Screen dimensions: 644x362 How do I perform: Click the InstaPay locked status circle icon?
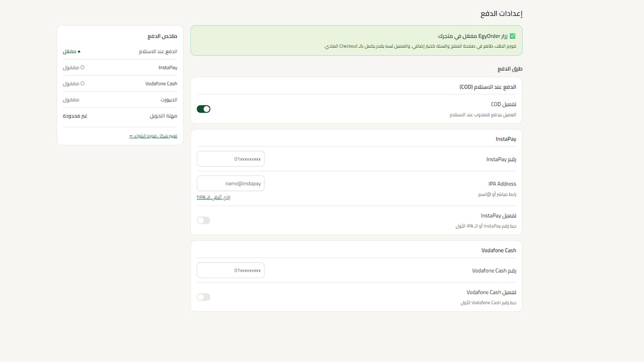pyautogui.click(x=83, y=68)
